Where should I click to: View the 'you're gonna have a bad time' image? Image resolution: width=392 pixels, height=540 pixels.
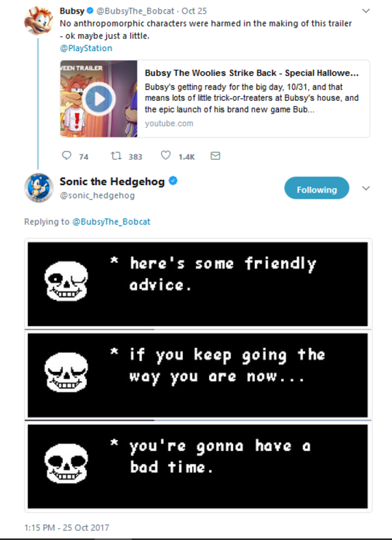(x=197, y=467)
